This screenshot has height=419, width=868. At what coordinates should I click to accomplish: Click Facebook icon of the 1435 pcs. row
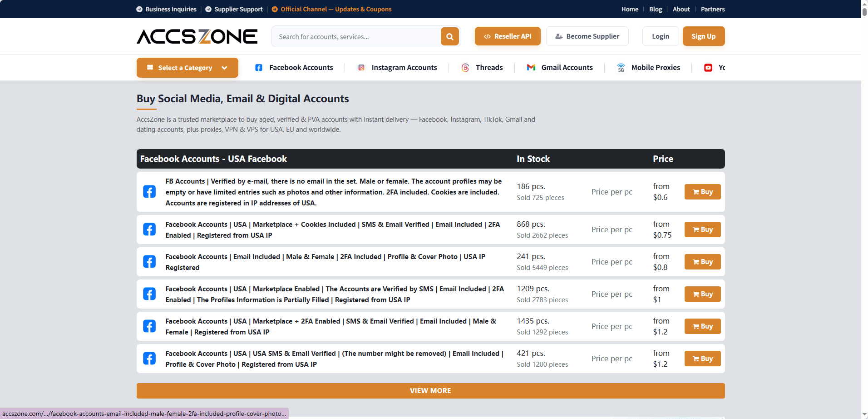click(149, 326)
